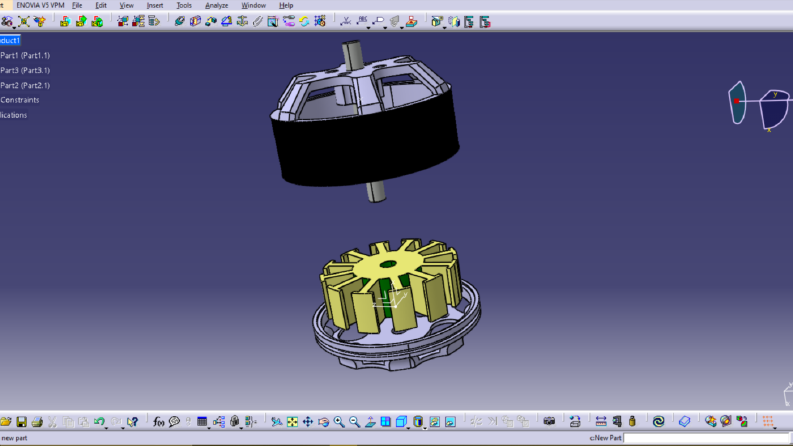
Task: Click the Coincidence Constraint tool
Action: pos(179,21)
